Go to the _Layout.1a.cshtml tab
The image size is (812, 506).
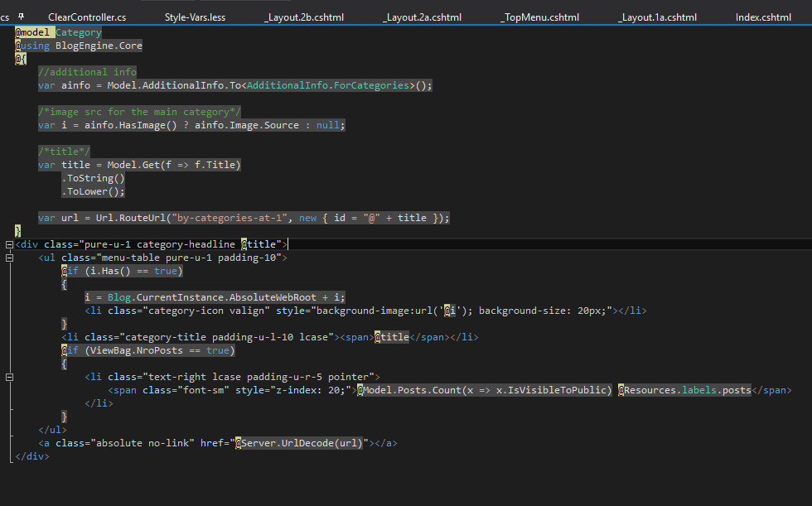[x=658, y=17]
